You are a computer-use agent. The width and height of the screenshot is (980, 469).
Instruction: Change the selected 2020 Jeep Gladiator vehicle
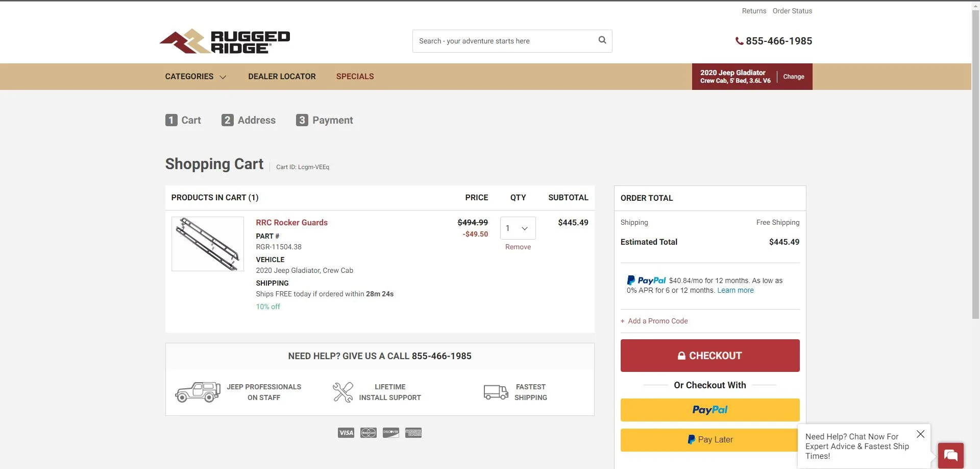[794, 77]
